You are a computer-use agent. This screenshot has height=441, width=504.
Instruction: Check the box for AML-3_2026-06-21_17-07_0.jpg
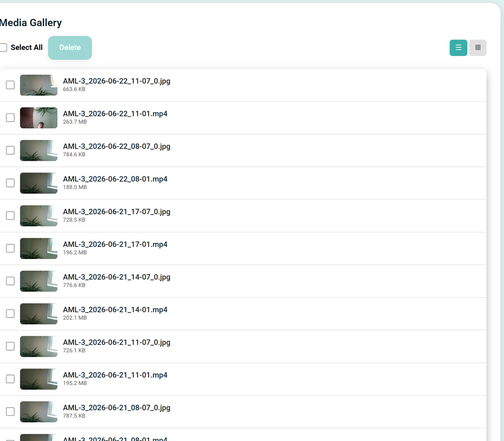coord(10,215)
